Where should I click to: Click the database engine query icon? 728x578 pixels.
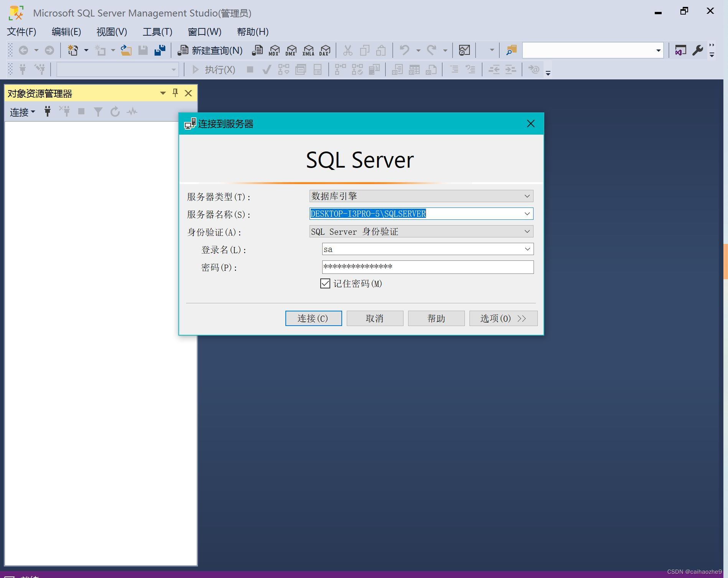pos(257,50)
